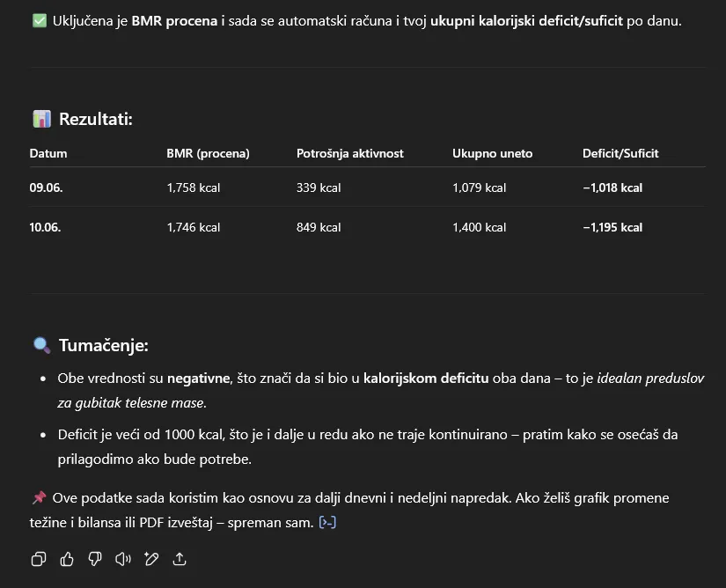Click the Tumačenje heading
Image resolution: width=726 pixels, height=588 pixels.
[104, 346]
